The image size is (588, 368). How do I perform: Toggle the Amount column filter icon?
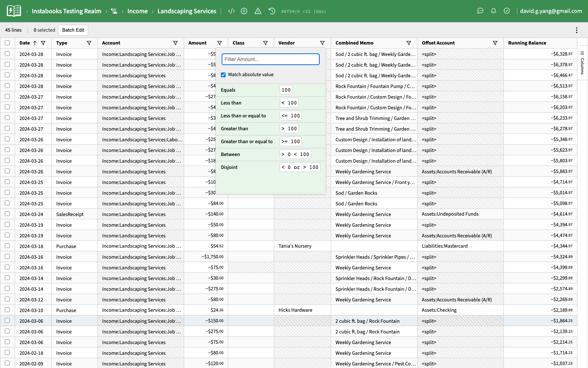pyautogui.click(x=219, y=43)
